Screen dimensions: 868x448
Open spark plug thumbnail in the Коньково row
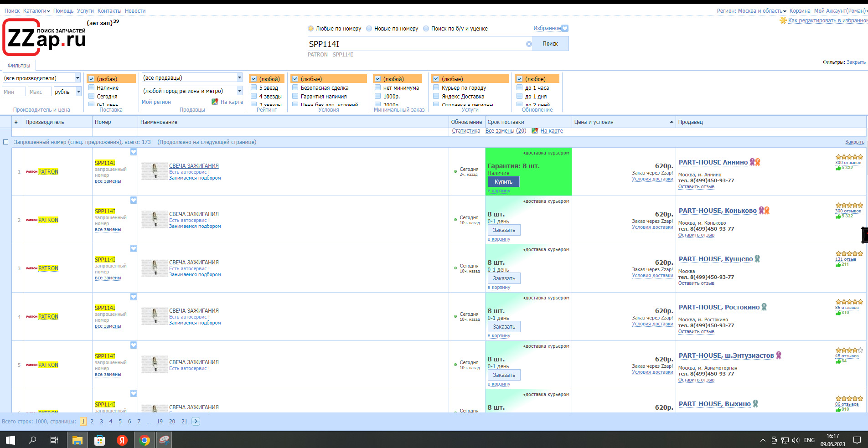[x=154, y=220]
